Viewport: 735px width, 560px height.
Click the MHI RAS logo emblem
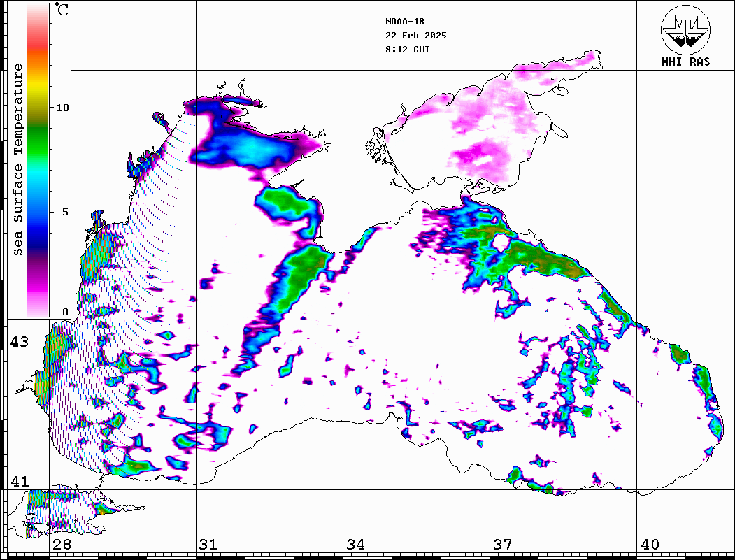click(x=685, y=29)
